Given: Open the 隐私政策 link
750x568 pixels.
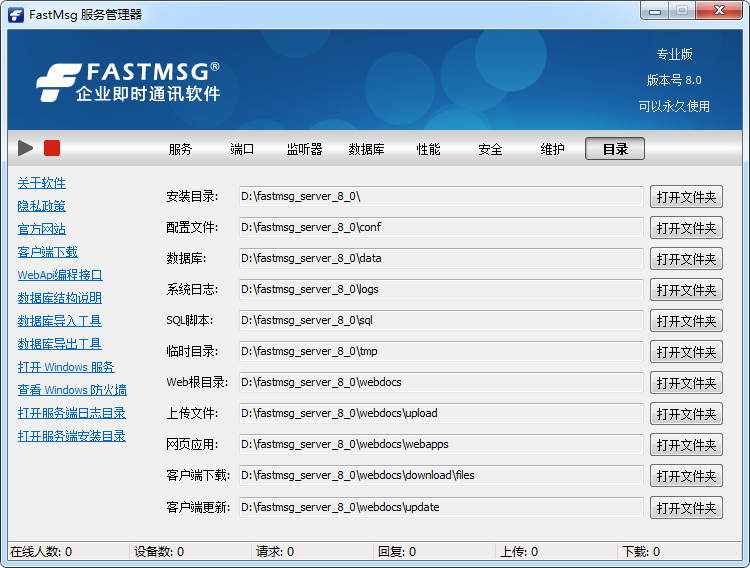Looking at the screenshot, I should pyautogui.click(x=42, y=206).
